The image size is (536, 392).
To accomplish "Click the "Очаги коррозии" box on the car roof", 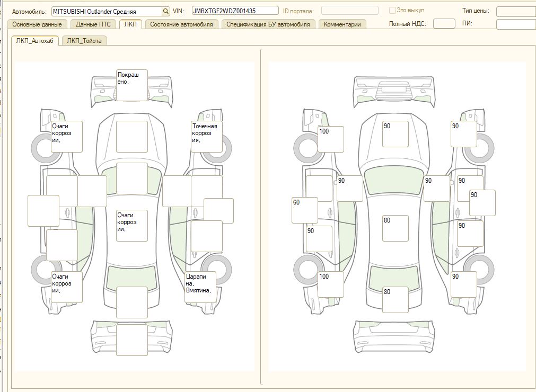I will [131, 226].
